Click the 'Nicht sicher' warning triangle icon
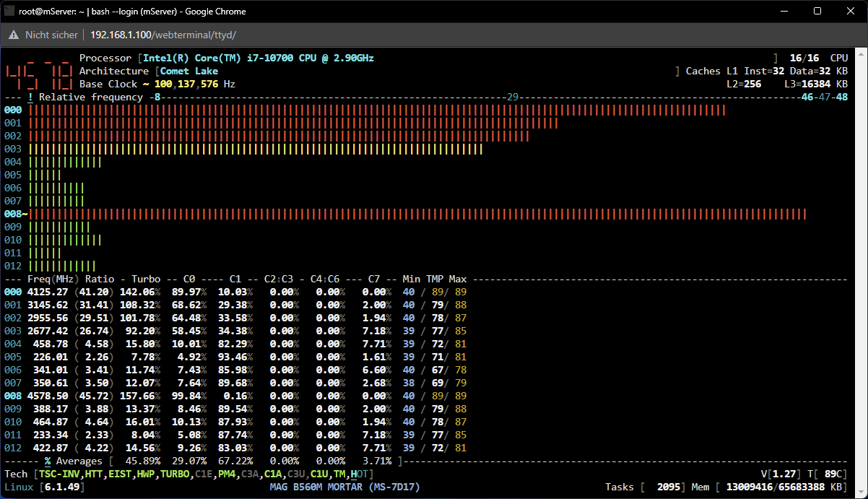This screenshot has height=499, width=868. point(13,35)
